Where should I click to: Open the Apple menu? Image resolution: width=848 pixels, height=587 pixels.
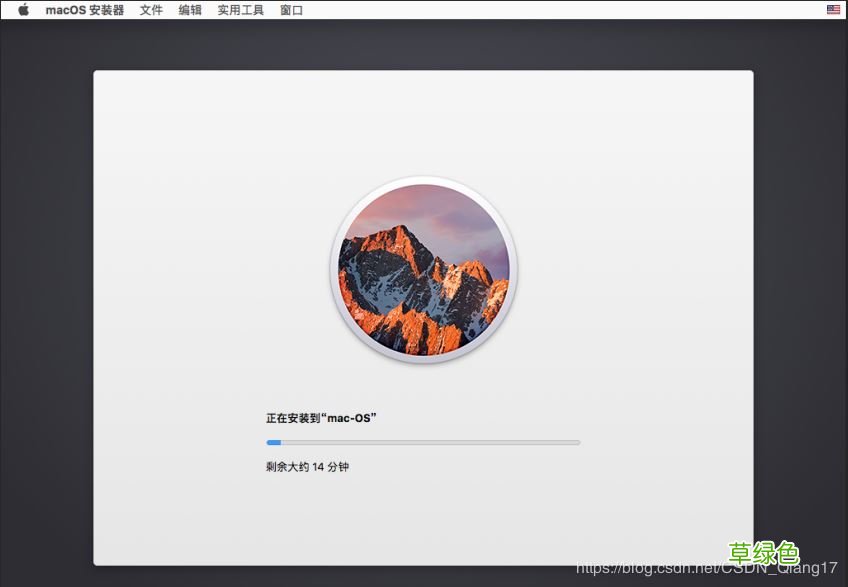[23, 10]
